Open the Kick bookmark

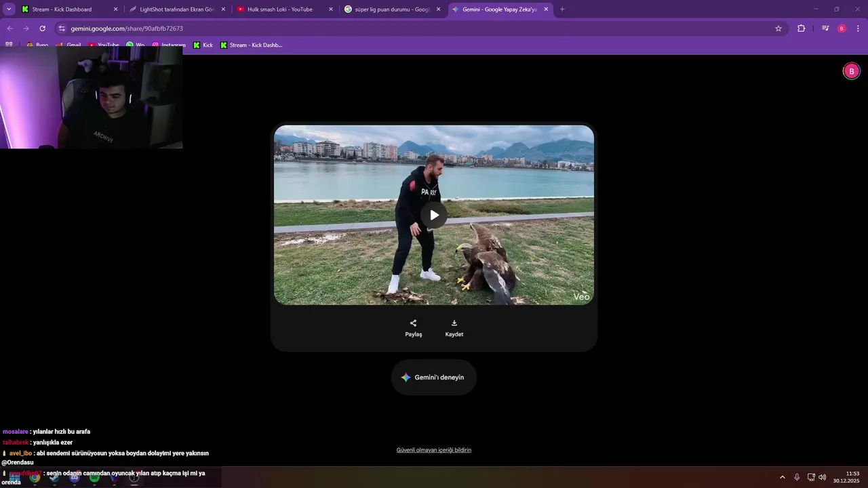203,45
